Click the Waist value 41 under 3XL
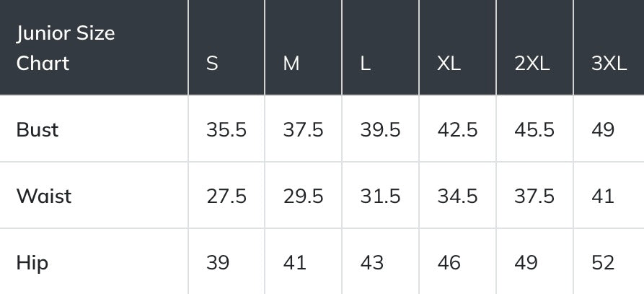 603,196
